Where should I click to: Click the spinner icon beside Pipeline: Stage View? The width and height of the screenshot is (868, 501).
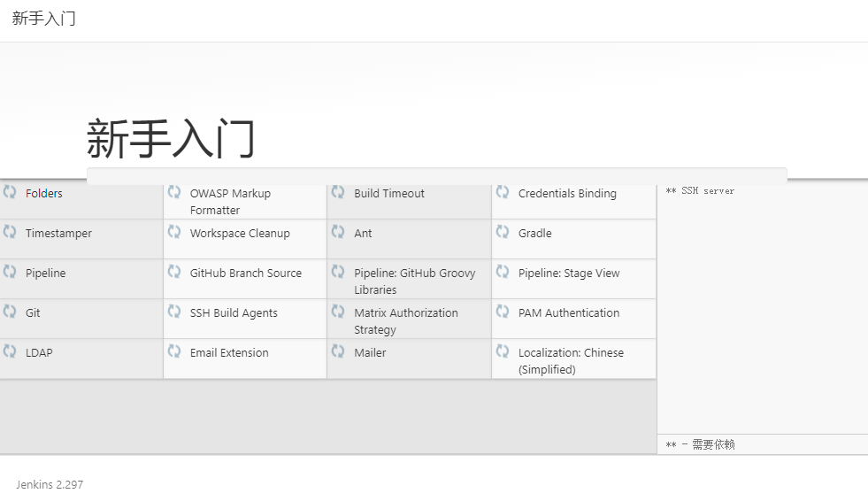click(502, 271)
